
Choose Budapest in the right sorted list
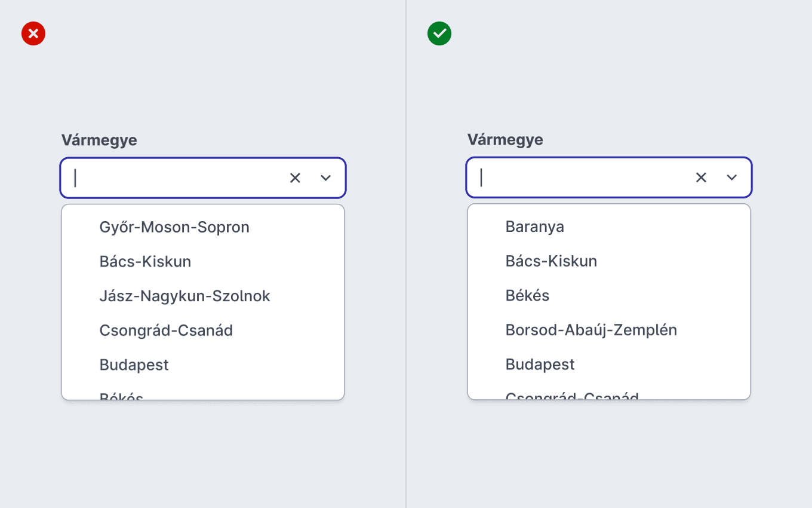click(609, 364)
